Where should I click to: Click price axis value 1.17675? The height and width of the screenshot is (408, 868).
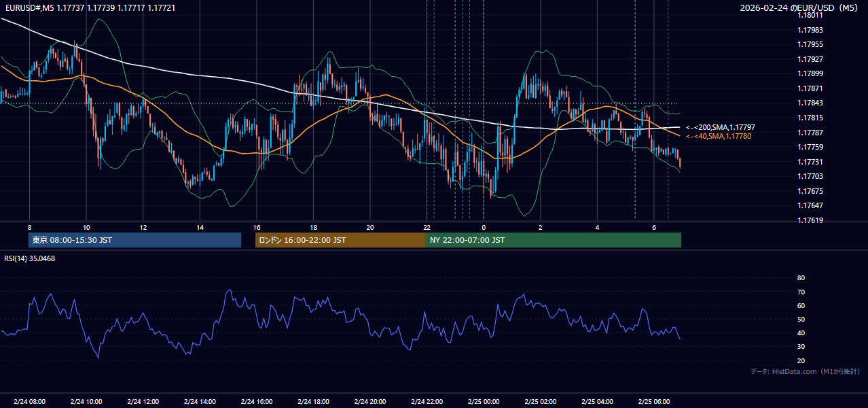[810, 191]
